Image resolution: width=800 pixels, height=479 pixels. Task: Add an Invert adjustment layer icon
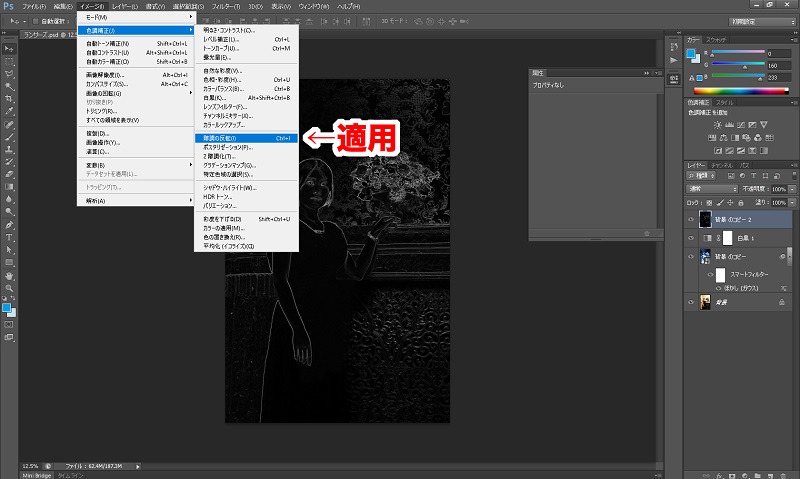(x=718, y=150)
